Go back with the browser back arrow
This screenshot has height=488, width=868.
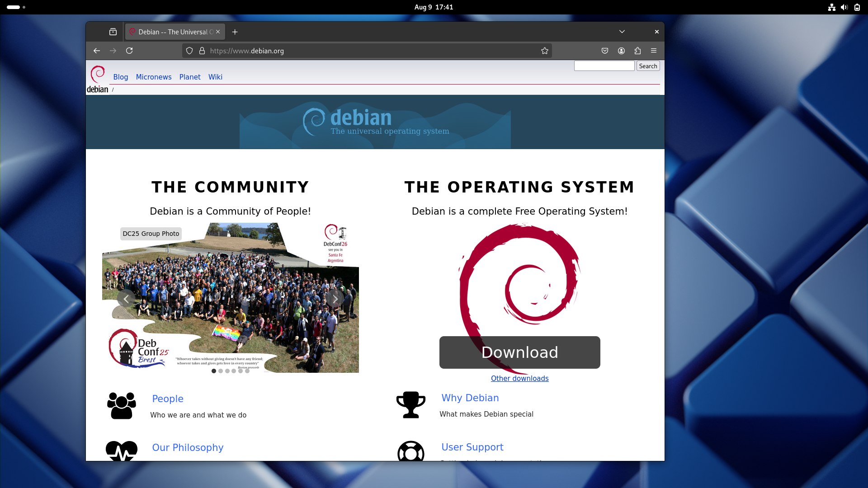pos(97,51)
